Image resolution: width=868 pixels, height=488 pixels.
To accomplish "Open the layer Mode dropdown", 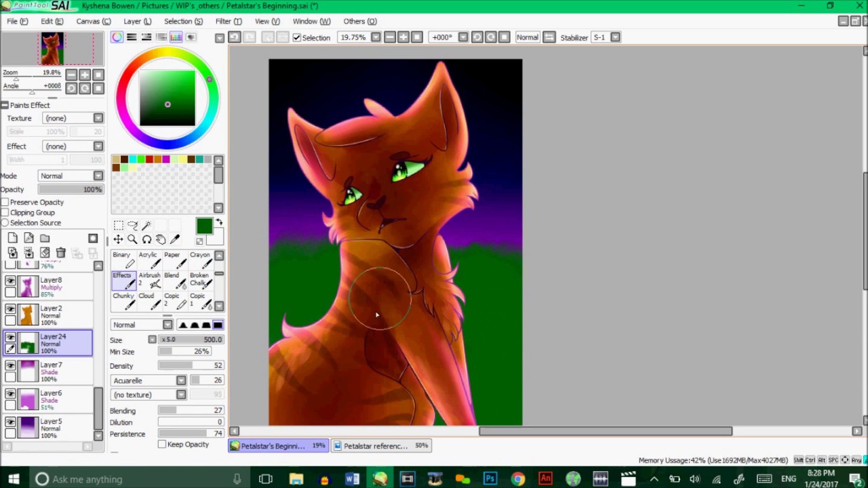I will [x=71, y=176].
